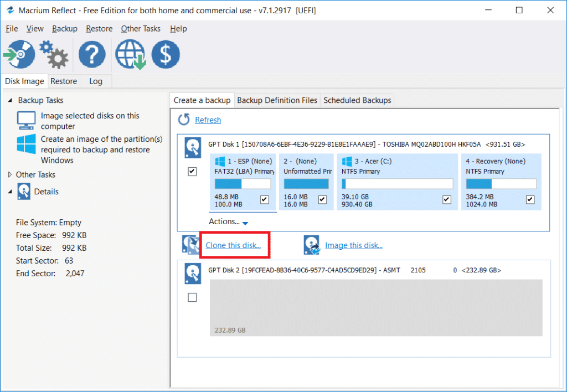Open the Help menu

178,29
